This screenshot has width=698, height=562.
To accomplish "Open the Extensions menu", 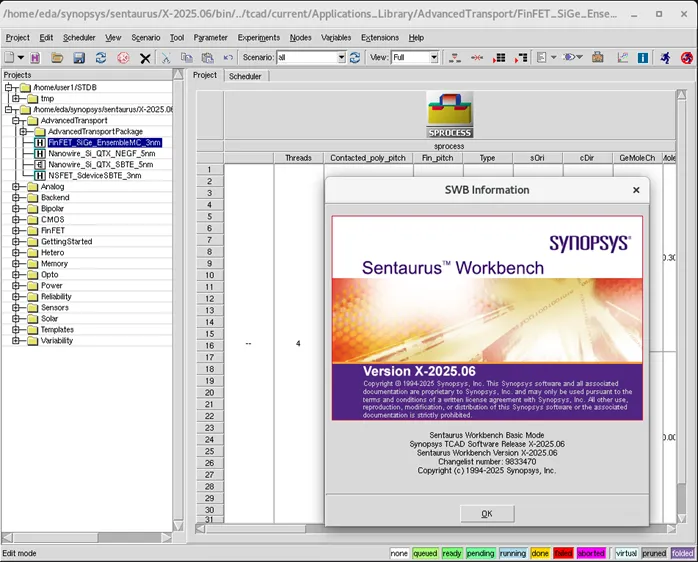I will tap(380, 38).
